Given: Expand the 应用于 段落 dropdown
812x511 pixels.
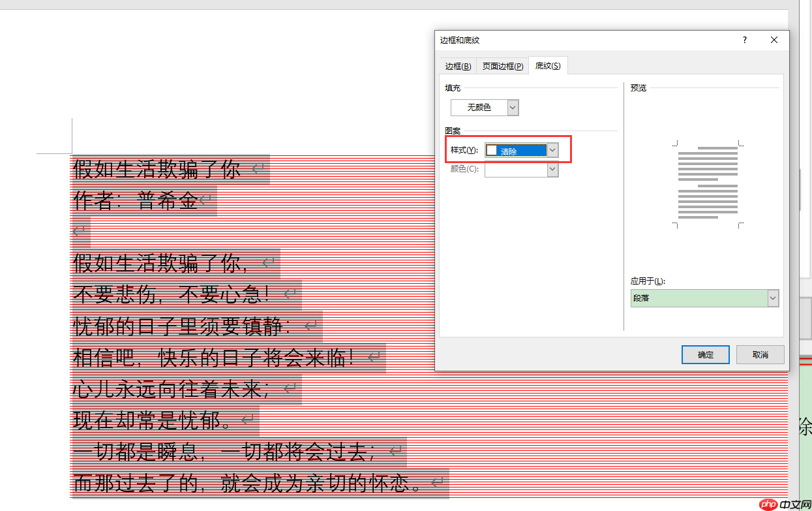Looking at the screenshot, I should 773,298.
